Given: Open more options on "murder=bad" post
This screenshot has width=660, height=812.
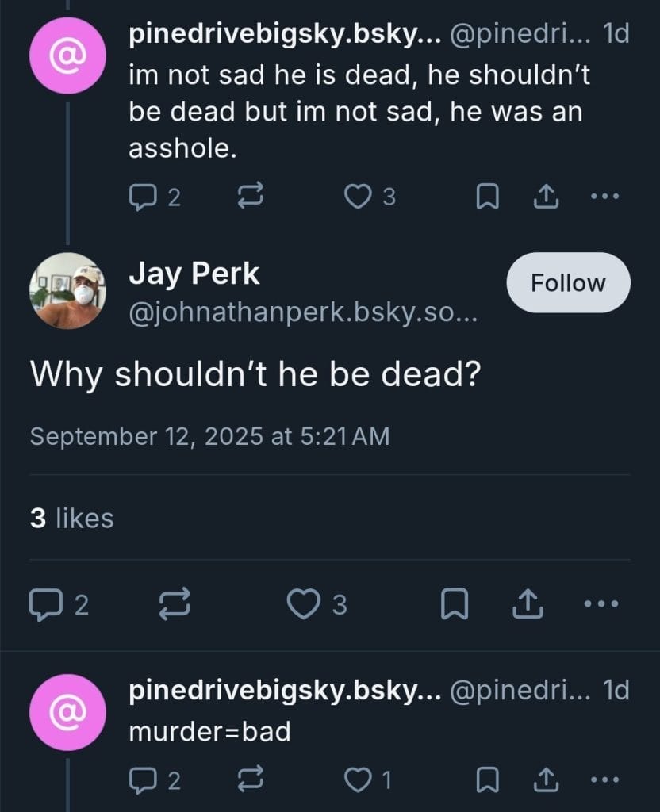Looking at the screenshot, I should coord(604,780).
